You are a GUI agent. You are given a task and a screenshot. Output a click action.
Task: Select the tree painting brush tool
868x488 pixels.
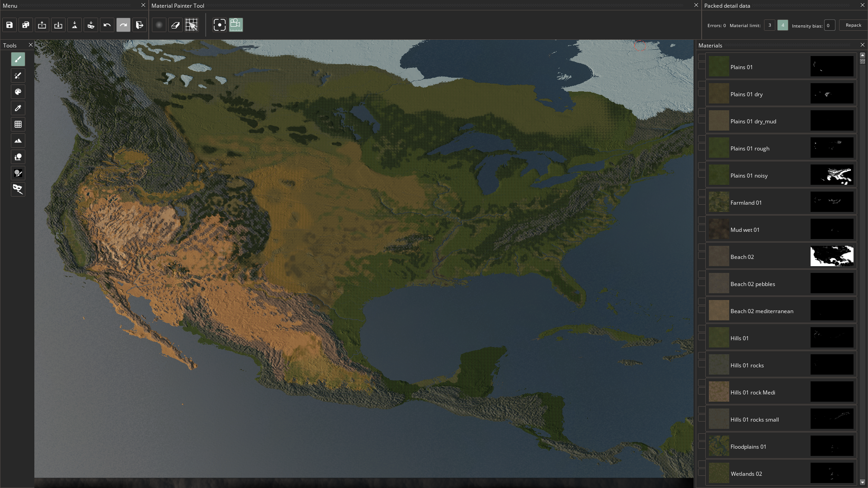point(18,173)
